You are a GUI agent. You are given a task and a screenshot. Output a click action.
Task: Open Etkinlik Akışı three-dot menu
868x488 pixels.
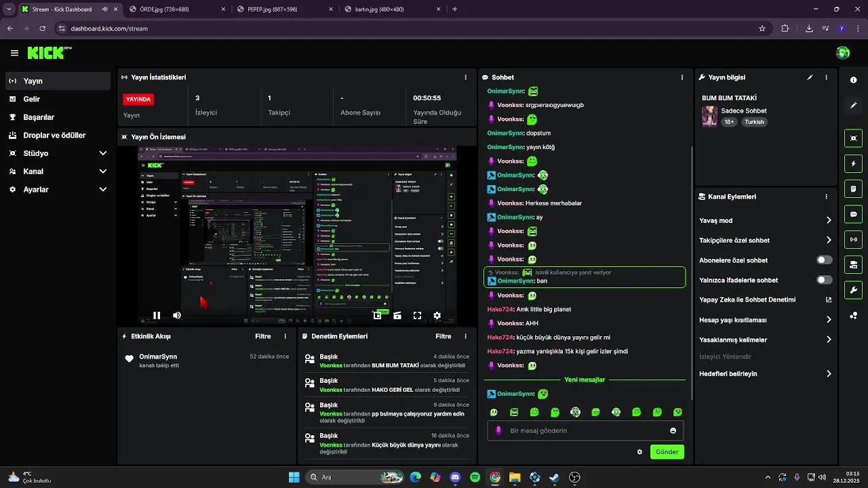[285, 336]
